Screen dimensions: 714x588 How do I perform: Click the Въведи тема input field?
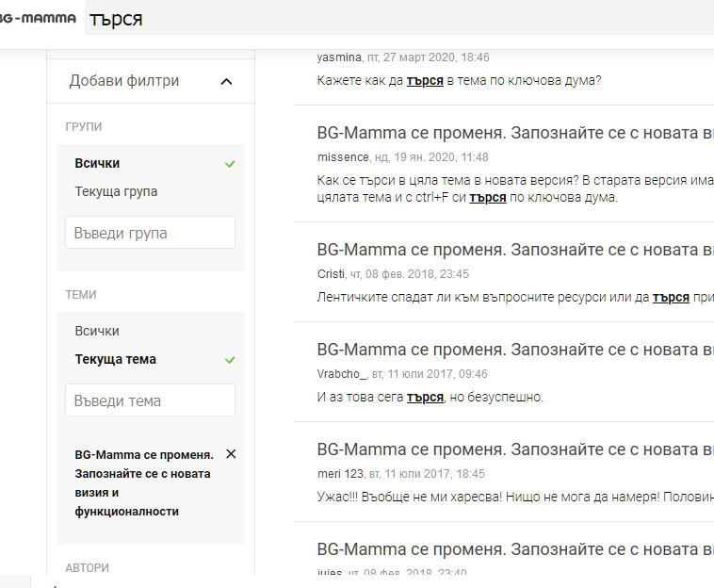tap(150, 400)
